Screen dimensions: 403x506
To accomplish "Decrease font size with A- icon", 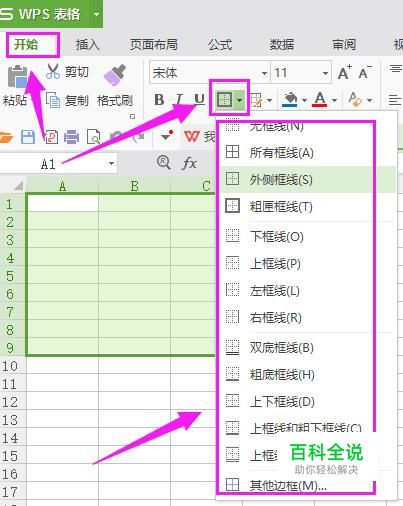I will (365, 72).
